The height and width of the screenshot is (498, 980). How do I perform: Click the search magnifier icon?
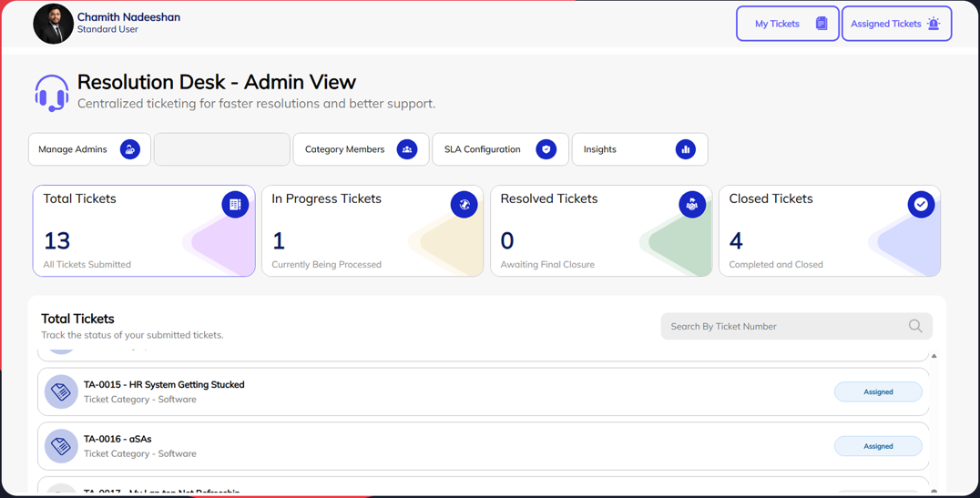point(915,326)
